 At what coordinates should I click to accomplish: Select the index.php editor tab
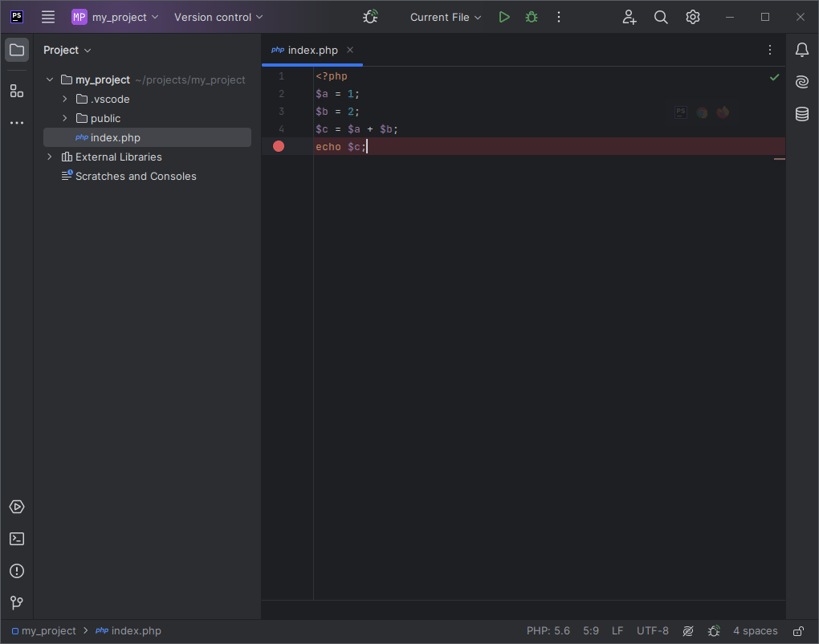pos(312,50)
